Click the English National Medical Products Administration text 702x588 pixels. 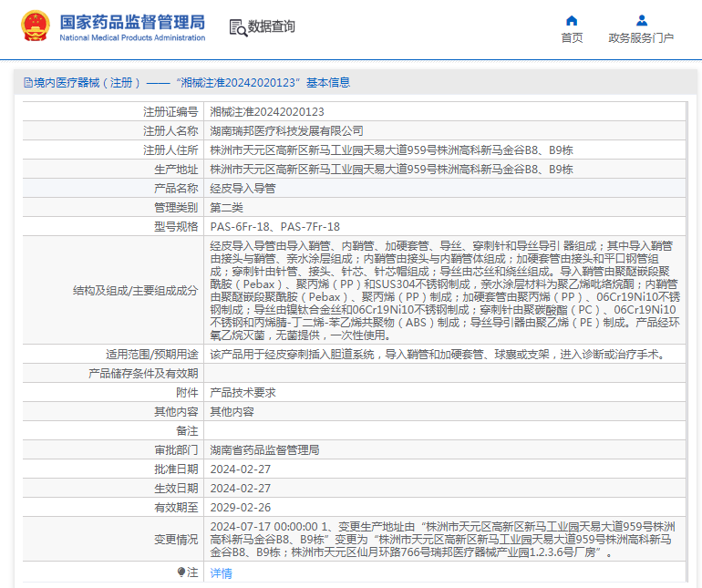[x=132, y=38]
